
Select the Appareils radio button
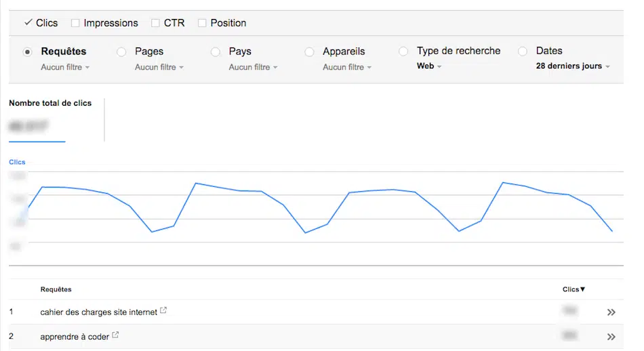[309, 51]
